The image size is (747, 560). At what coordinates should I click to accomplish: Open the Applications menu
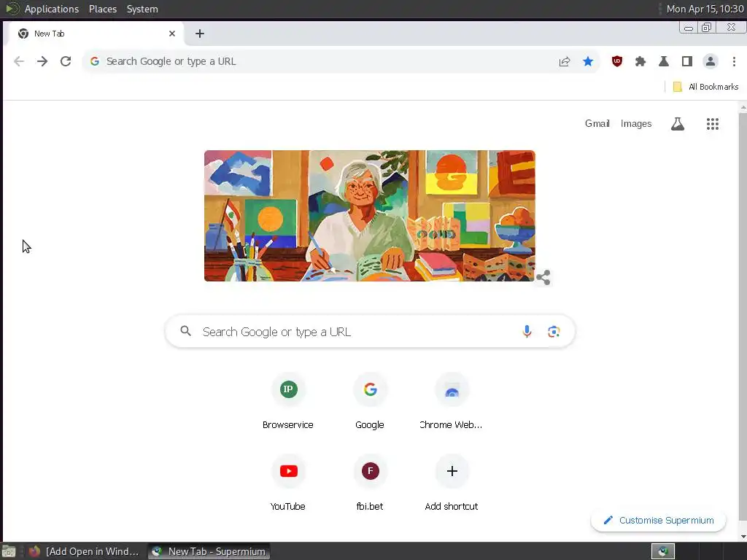[52, 9]
